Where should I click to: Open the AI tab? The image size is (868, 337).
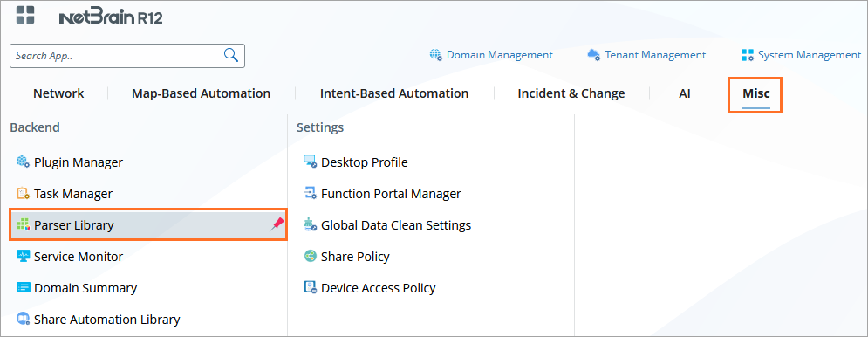[685, 93]
